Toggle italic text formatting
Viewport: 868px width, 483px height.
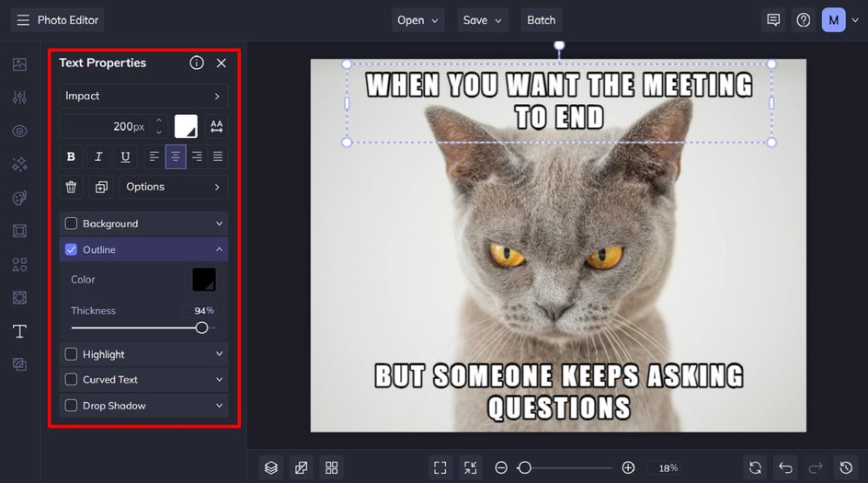[x=98, y=156]
